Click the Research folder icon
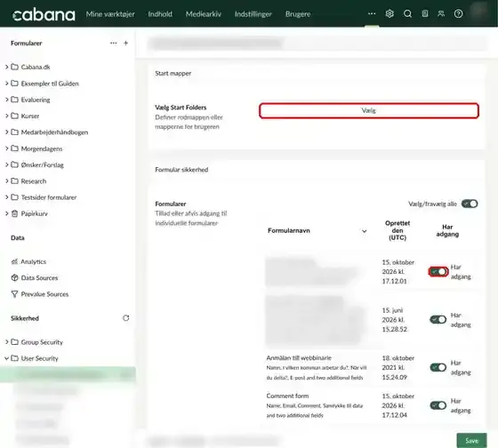The height and width of the screenshot is (448, 498). pos(14,181)
